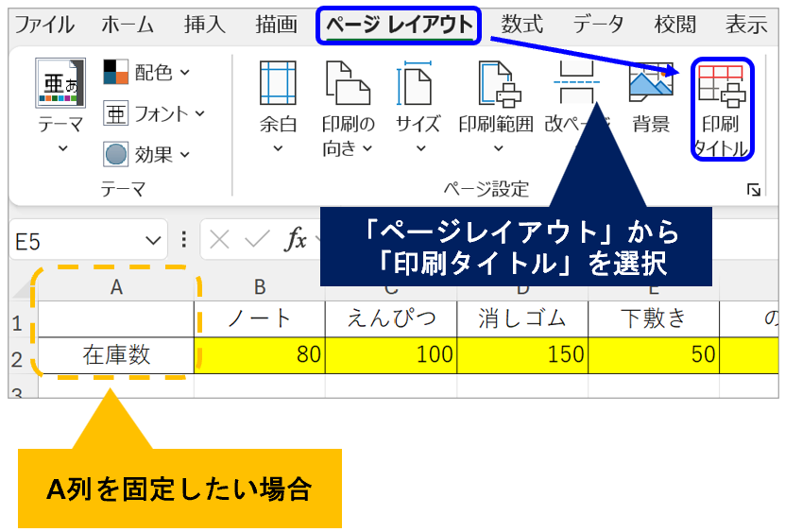Click the formula bar cancel X icon
785x532 pixels.
[x=219, y=240]
